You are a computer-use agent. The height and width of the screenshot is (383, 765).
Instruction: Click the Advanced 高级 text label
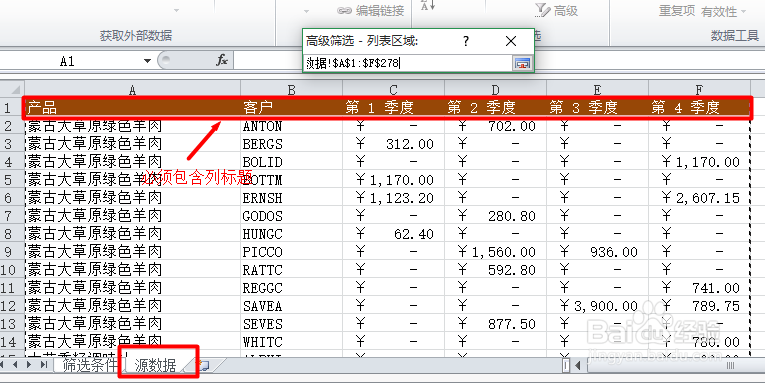[566, 11]
